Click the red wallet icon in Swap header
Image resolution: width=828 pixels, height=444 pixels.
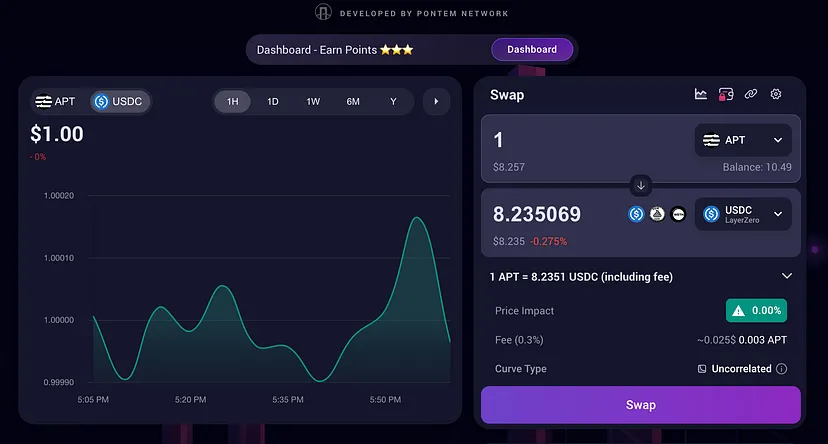pos(726,95)
